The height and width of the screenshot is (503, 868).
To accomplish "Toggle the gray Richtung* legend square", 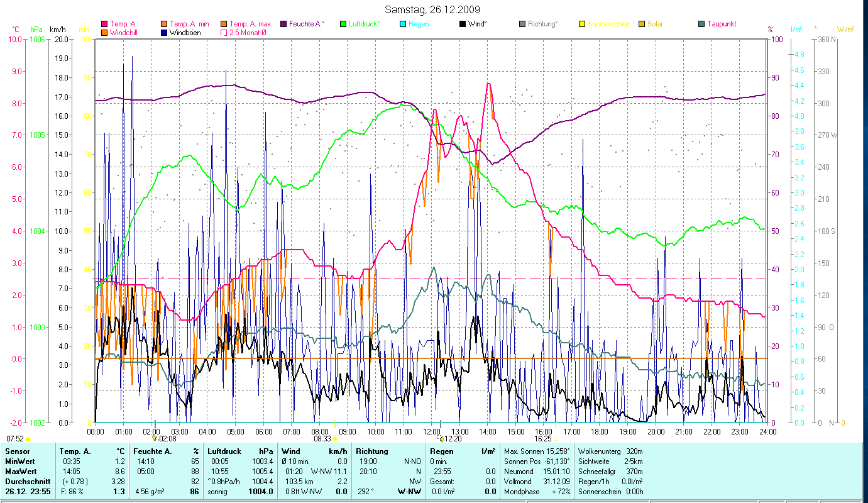I will tap(522, 25).
